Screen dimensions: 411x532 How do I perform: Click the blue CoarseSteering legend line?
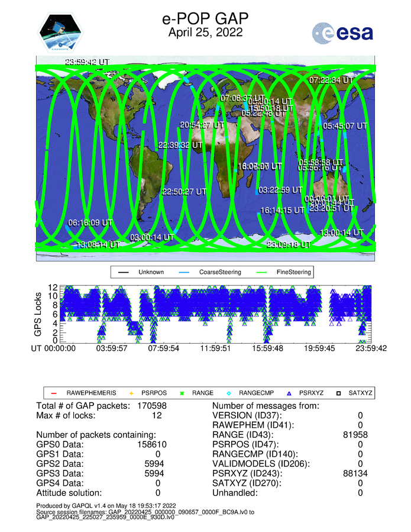[x=185, y=272]
